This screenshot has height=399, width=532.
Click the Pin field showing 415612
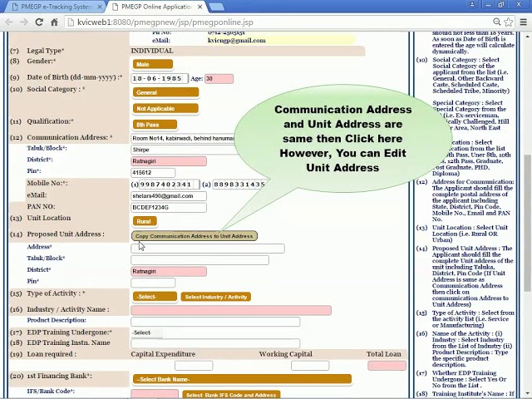click(x=153, y=172)
